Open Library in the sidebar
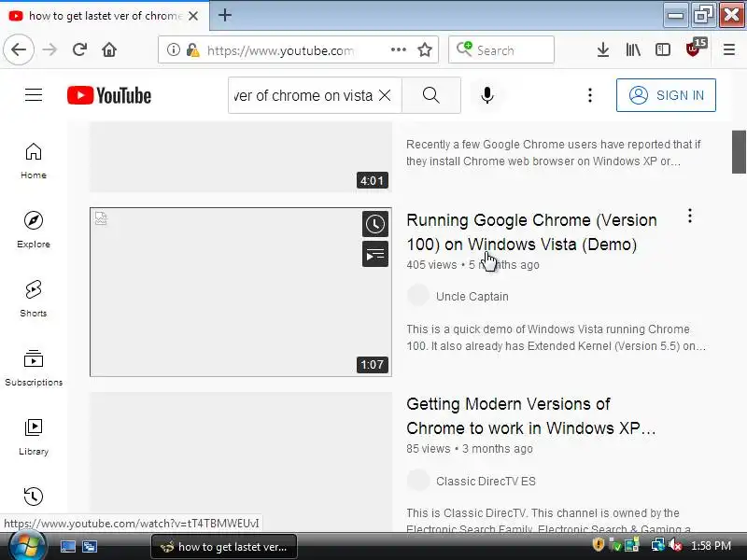This screenshot has width=747, height=560. pyautogui.click(x=34, y=437)
